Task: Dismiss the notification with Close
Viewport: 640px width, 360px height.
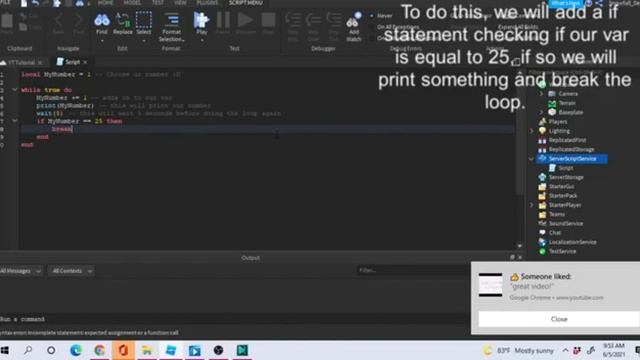Action: coord(559,319)
